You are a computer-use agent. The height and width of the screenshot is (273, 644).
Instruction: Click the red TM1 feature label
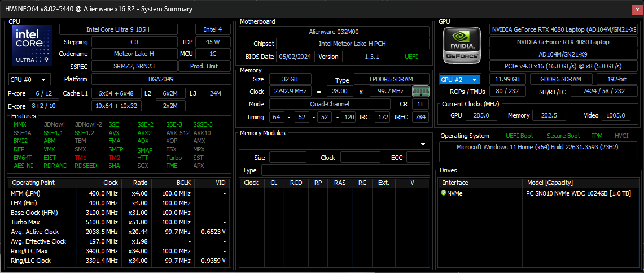(81, 158)
